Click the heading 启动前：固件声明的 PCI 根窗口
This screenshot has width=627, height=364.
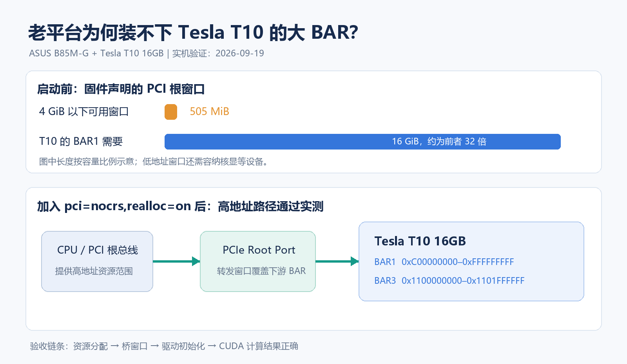[121, 89]
